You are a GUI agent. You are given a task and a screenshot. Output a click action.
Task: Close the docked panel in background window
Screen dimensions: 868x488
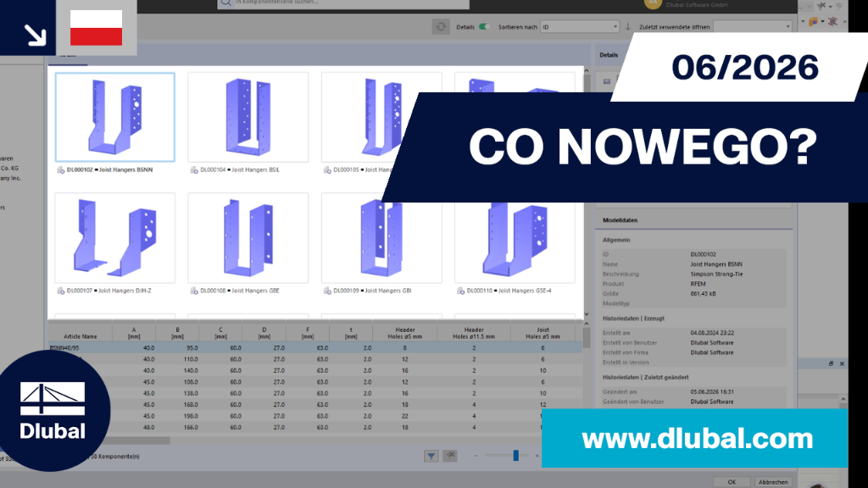[x=842, y=363]
